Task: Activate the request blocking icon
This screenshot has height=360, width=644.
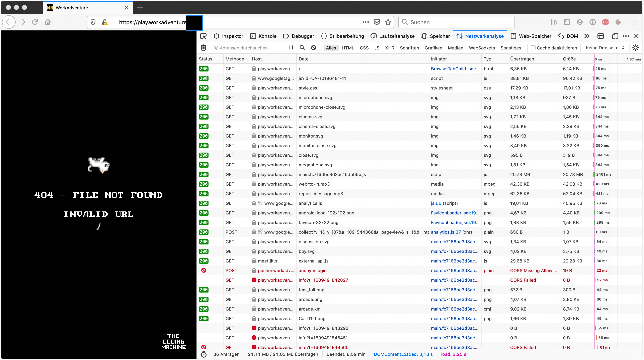Action: (313, 47)
